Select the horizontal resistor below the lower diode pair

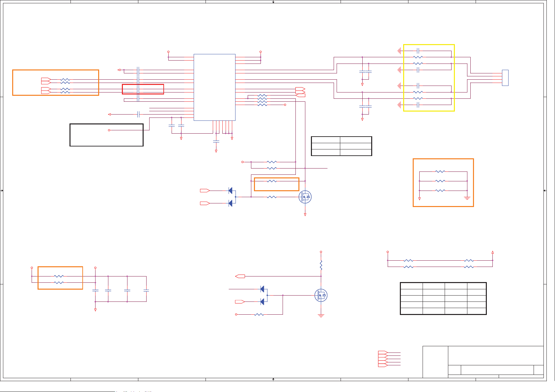[x=259, y=314]
